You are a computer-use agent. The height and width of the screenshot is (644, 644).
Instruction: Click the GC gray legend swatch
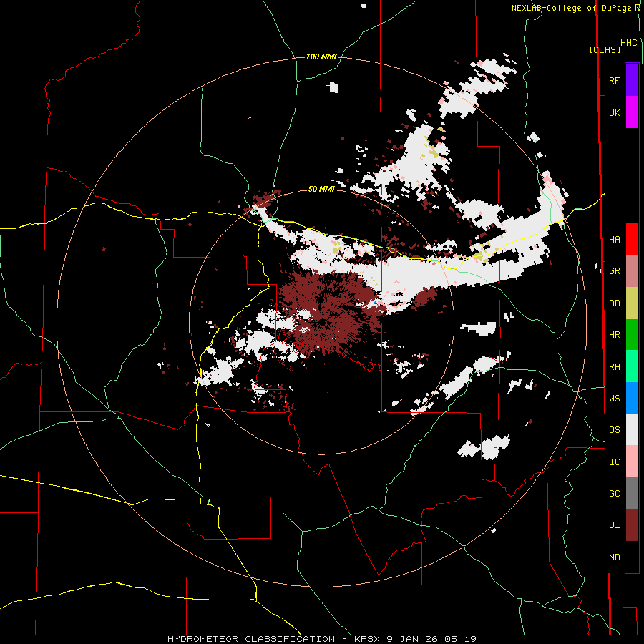pos(632,493)
